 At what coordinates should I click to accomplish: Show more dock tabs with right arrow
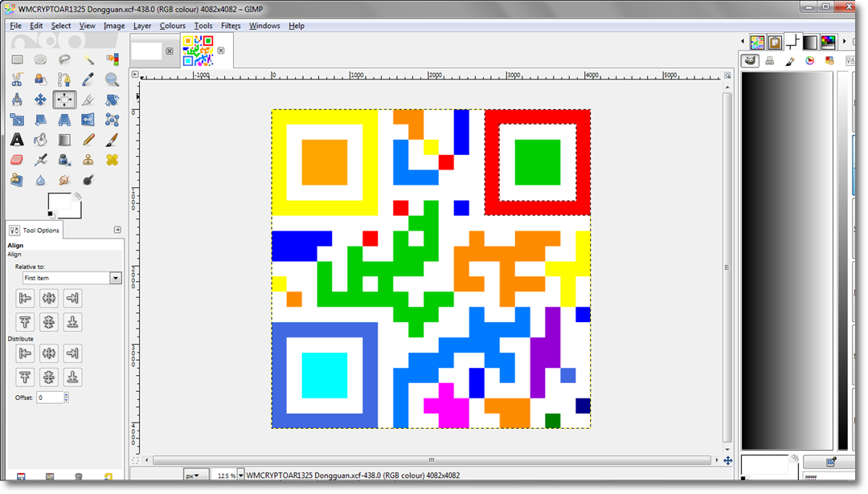click(844, 42)
